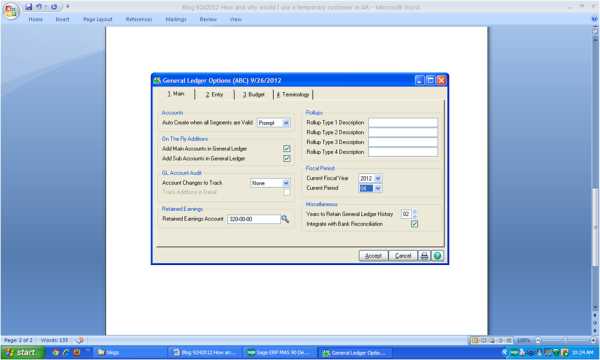
Task: Open the View ribbon tab
Action: pos(236,19)
